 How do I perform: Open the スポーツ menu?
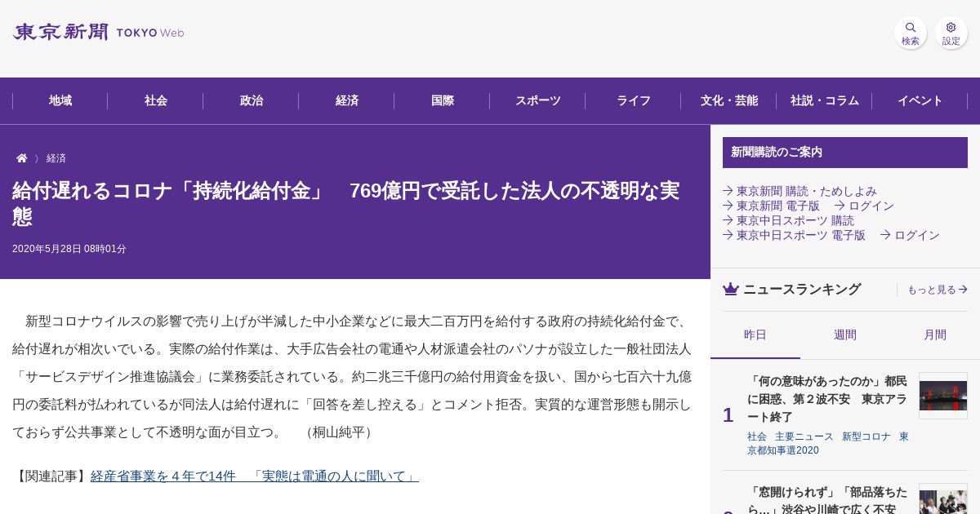[538, 100]
